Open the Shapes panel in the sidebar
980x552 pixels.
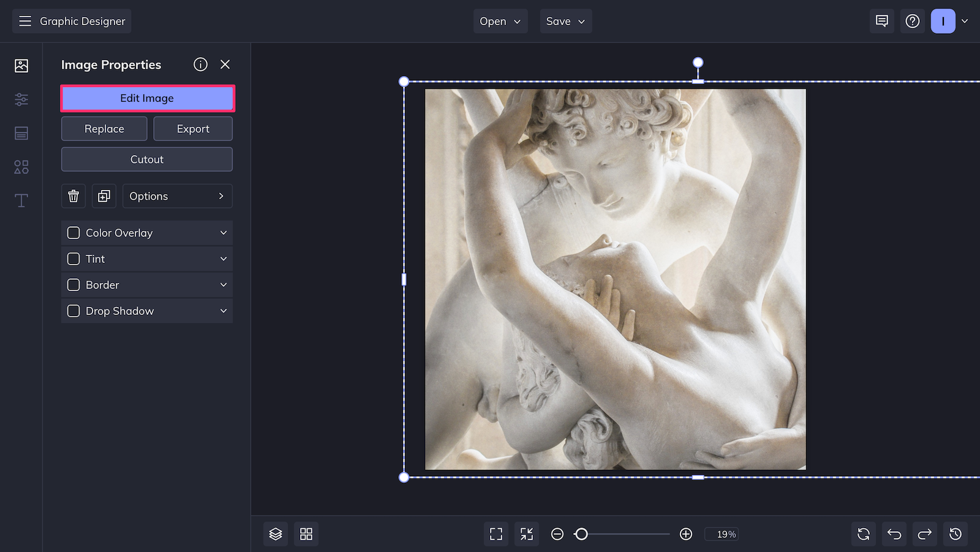pos(21,167)
